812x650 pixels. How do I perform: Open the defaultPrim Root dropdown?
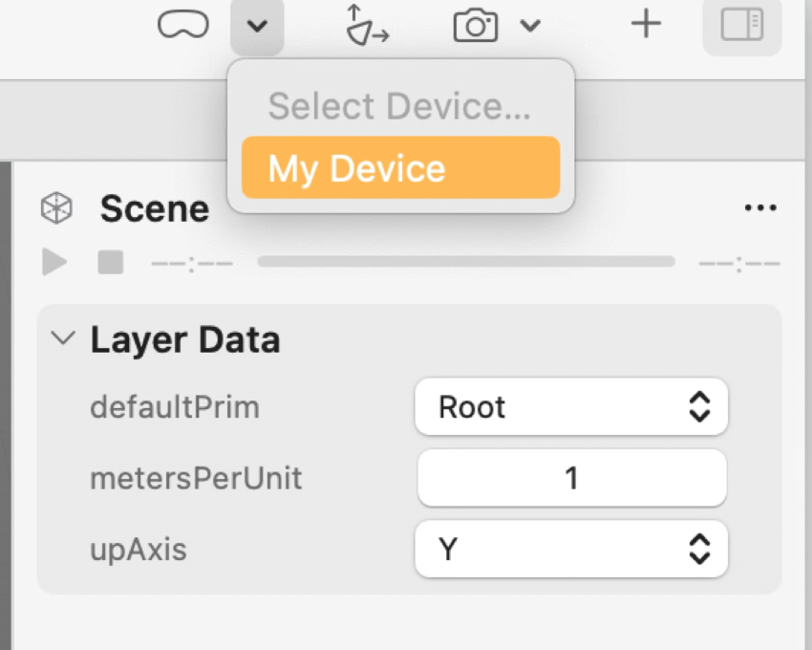[x=571, y=407]
